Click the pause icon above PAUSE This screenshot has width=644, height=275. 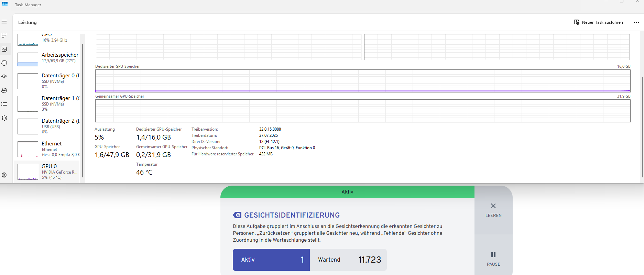[493, 255]
